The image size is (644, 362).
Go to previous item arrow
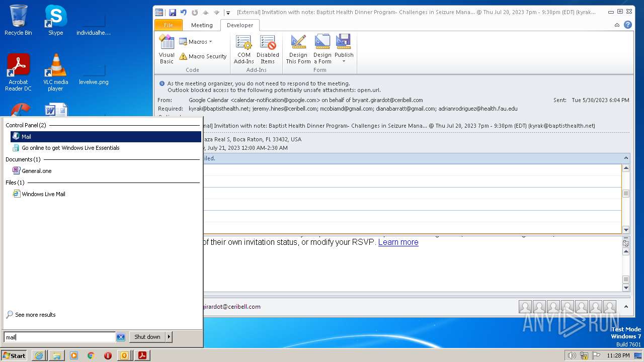pos(206,12)
